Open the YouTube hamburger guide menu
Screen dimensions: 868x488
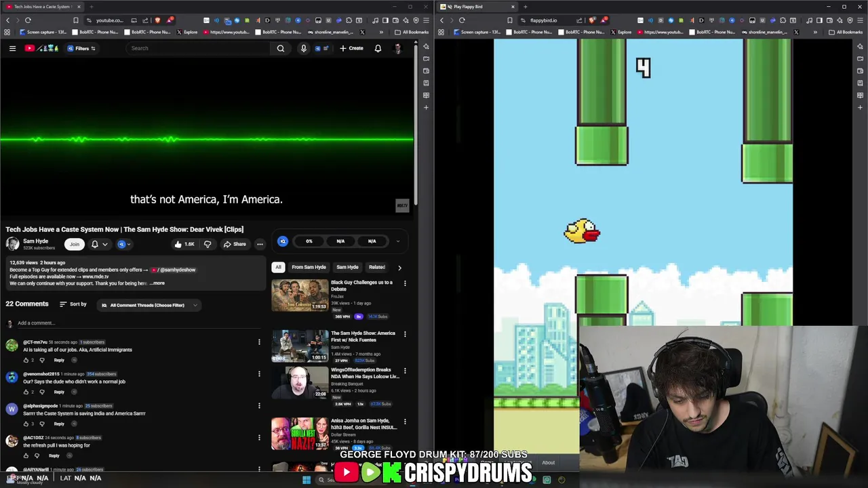point(12,48)
